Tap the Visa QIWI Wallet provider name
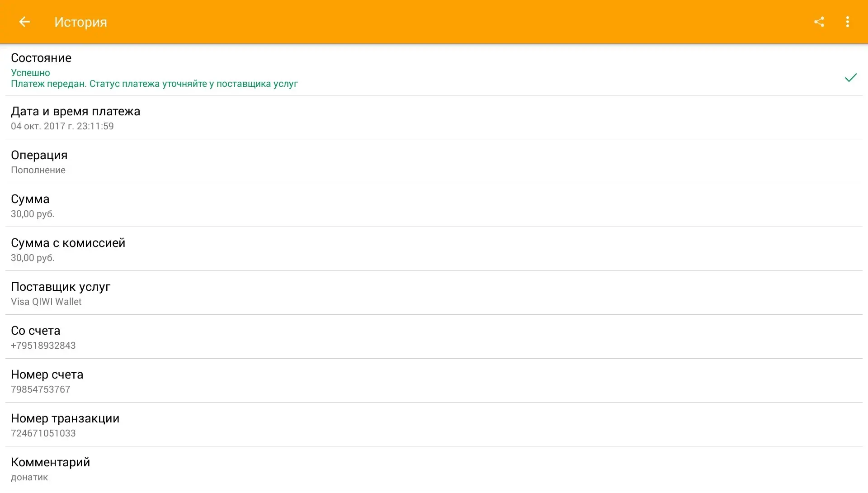This screenshot has width=868, height=493. click(46, 302)
